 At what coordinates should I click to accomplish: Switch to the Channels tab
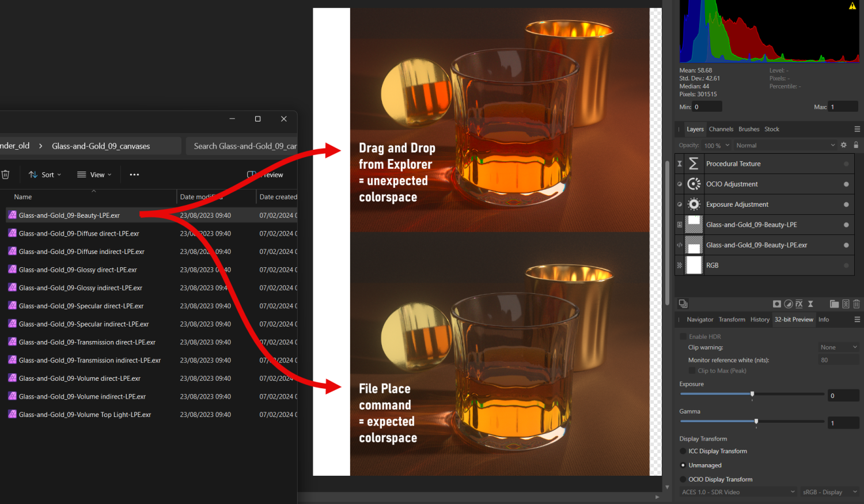(721, 129)
